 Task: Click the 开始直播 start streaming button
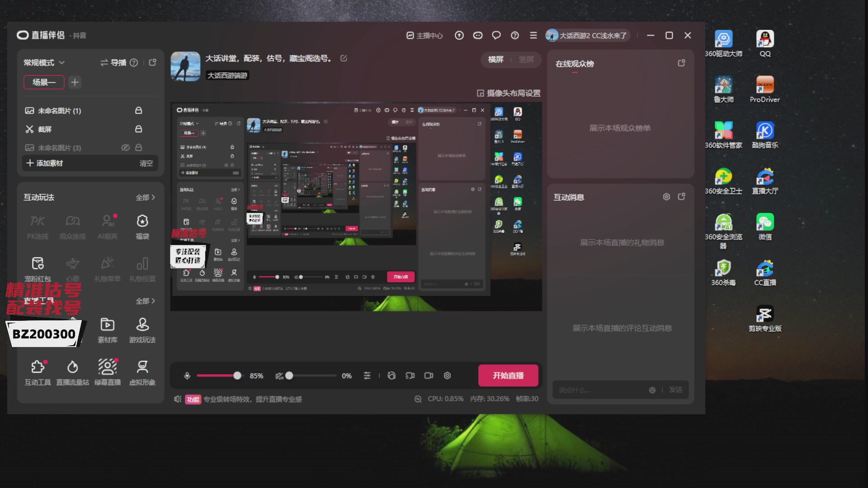click(508, 375)
